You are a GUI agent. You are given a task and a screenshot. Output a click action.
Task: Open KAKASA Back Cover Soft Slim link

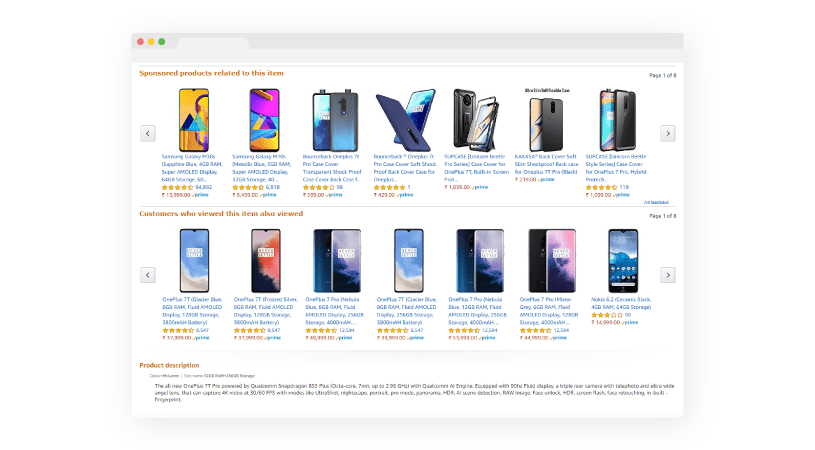546,164
